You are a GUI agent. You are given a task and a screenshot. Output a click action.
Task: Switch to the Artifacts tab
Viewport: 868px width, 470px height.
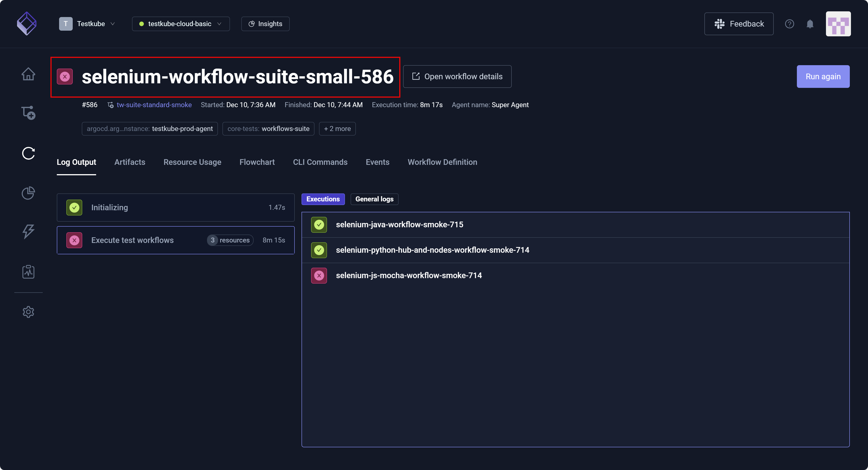(129, 162)
